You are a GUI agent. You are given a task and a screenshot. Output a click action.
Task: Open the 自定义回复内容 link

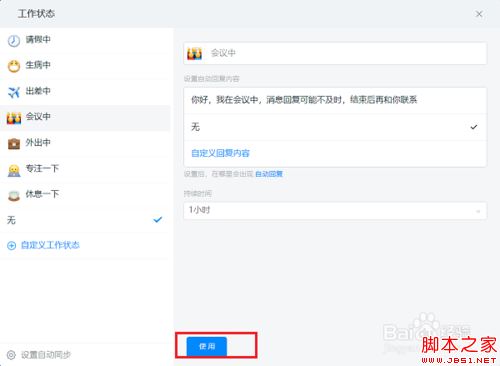[220, 153]
